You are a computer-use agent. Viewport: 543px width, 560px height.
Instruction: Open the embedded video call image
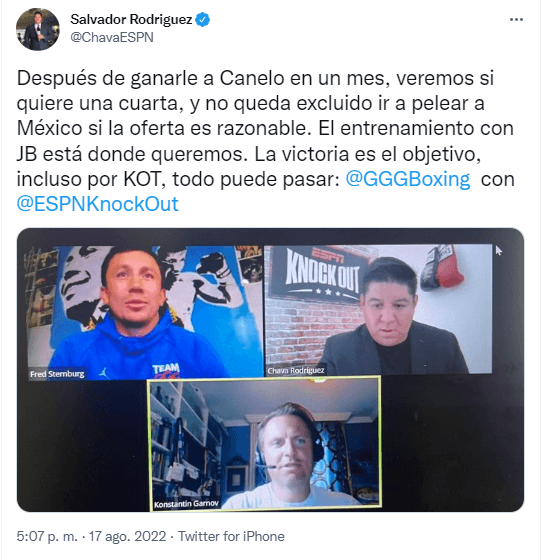click(x=270, y=370)
